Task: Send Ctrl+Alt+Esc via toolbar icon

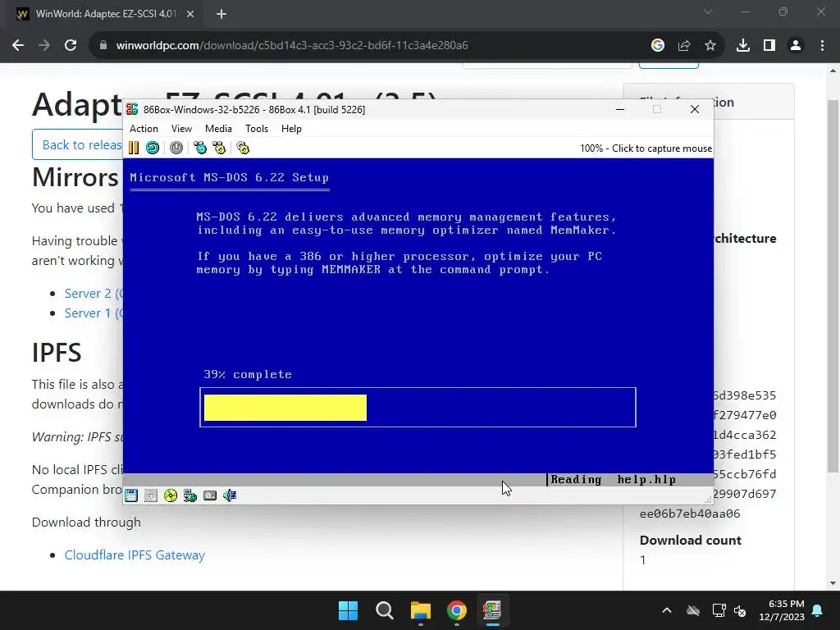Action: coord(220,148)
